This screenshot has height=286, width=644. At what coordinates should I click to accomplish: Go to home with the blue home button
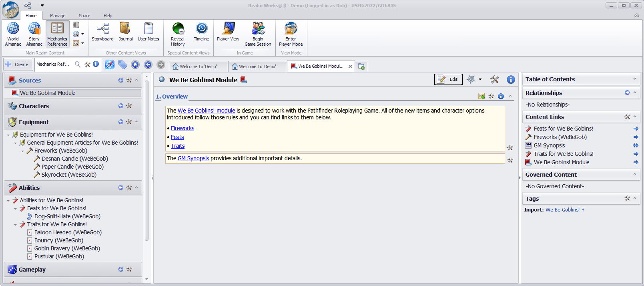[x=135, y=64]
